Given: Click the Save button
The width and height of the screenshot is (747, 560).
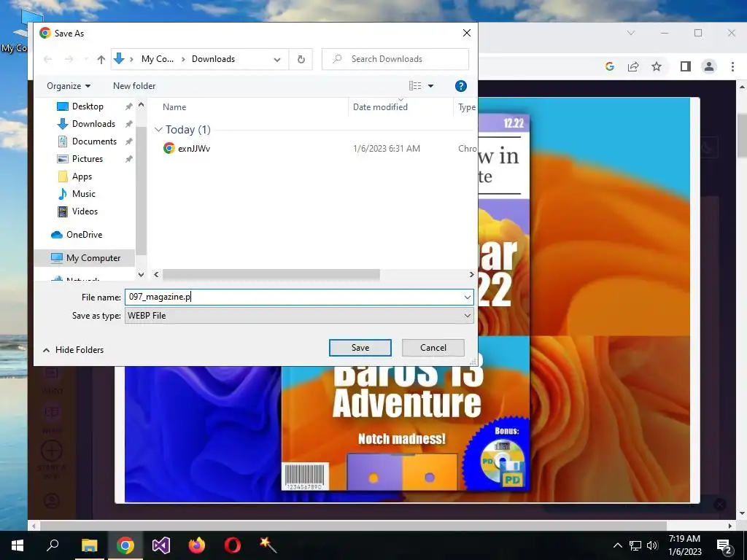Looking at the screenshot, I should click(360, 348).
